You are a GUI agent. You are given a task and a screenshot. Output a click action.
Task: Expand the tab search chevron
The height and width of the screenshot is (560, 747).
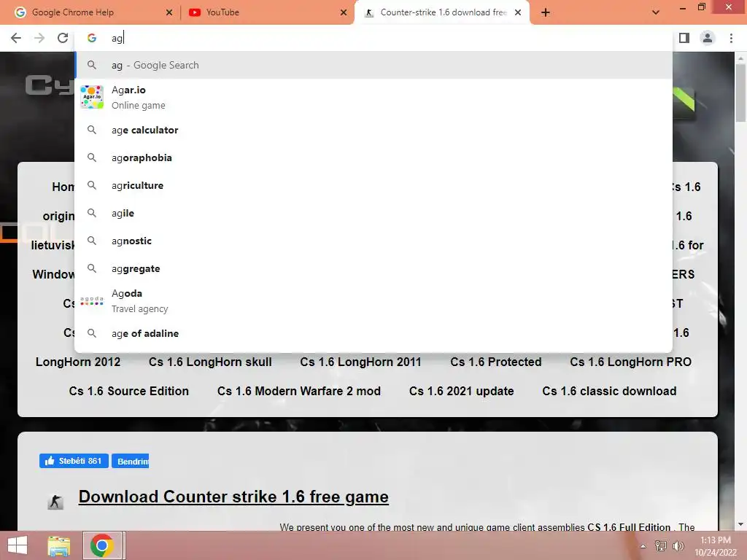[x=656, y=12]
